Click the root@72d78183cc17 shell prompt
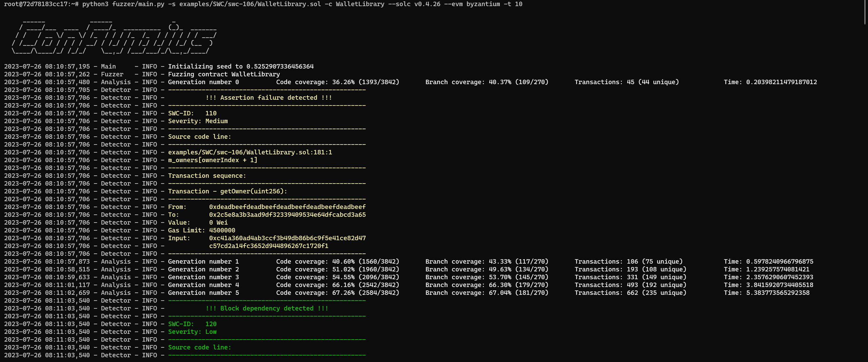Viewport: 868px width, 362px height. pyautogui.click(x=41, y=4)
